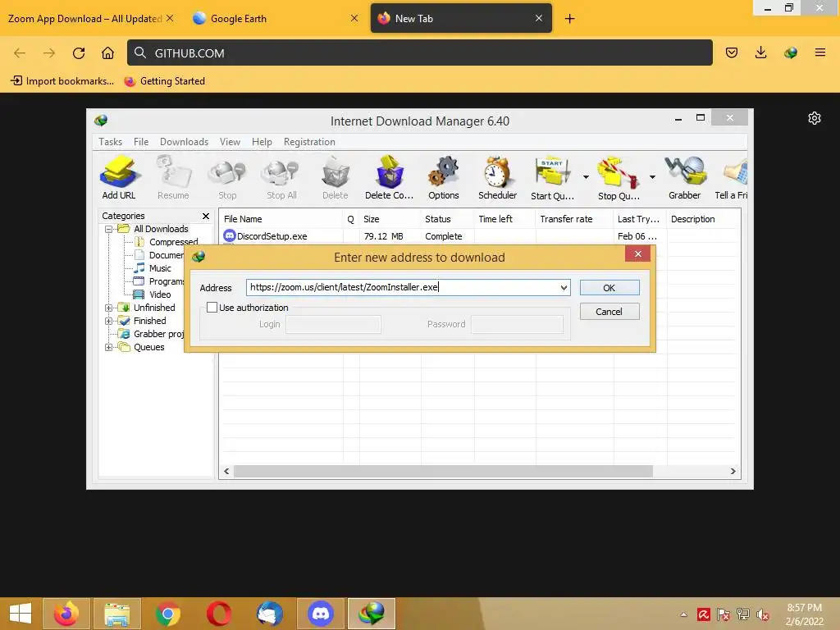Screen dimensions: 840x630
Task: Close the Enter new address dialog
Action: point(637,254)
